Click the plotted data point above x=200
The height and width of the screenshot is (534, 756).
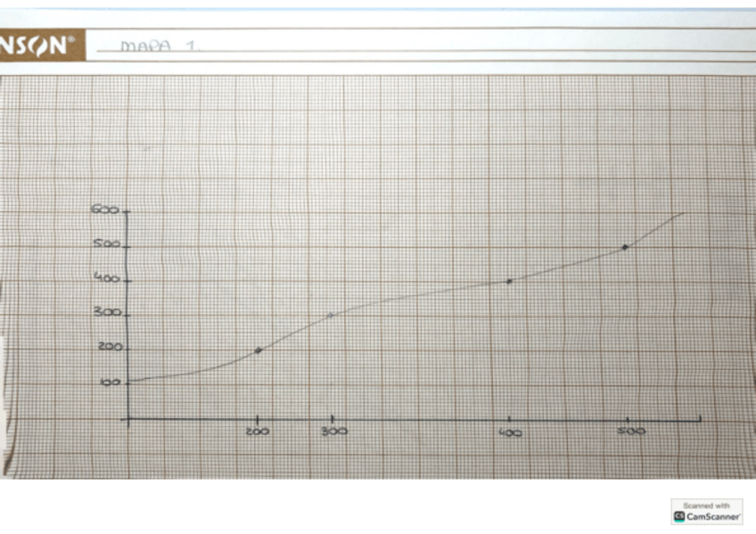click(259, 350)
